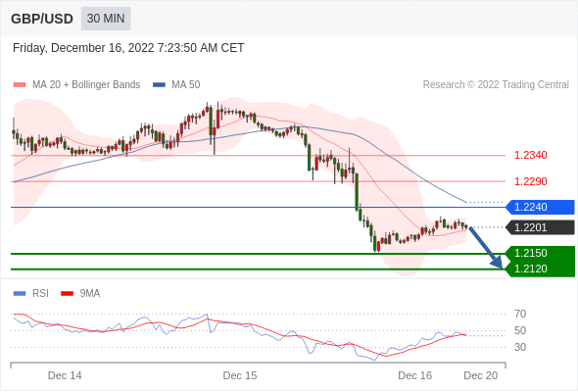The height and width of the screenshot is (392, 578).
Task: Click the Dec 20 date axis label
Action: (x=480, y=375)
